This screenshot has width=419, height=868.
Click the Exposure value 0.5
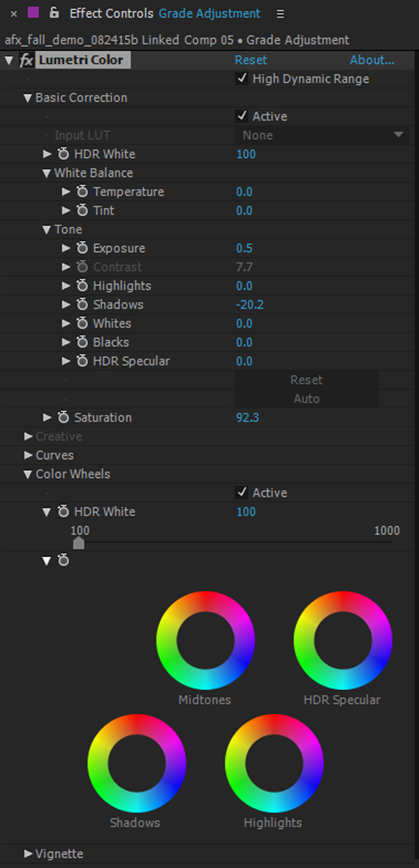[244, 248]
